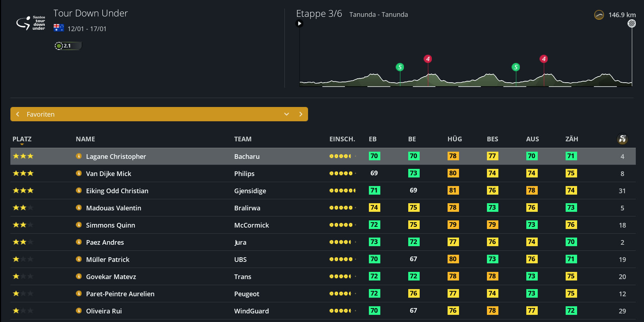644x322 pixels.
Task: Click the first green sprint marker
Action: 400,67
